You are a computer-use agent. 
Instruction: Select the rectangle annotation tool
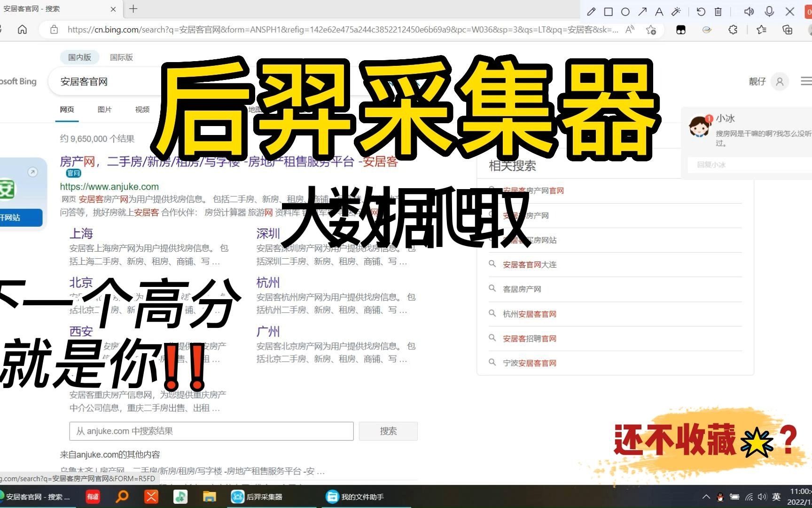[608, 12]
